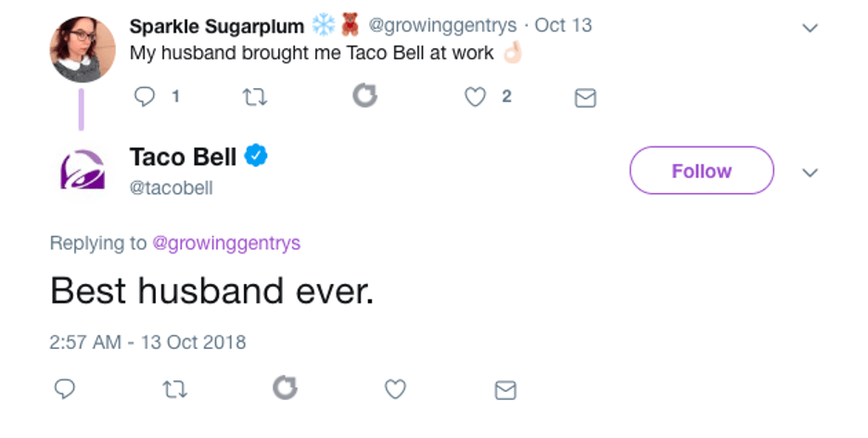Open Sparkle Sugarplum's profile picture
Viewport: 868px width, 438px height.
(x=82, y=49)
